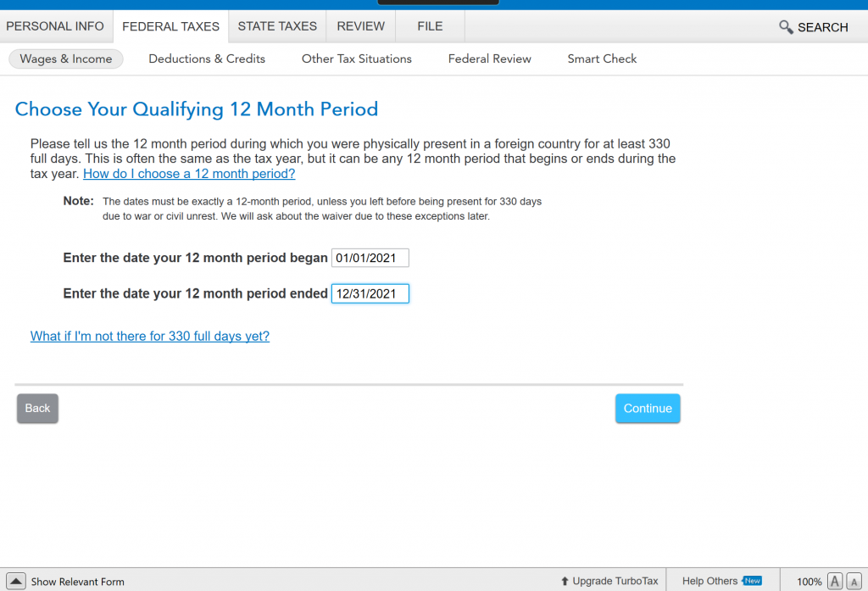Click the smaller A zoom-out icon
This screenshot has height=591, width=868.
coord(854,581)
